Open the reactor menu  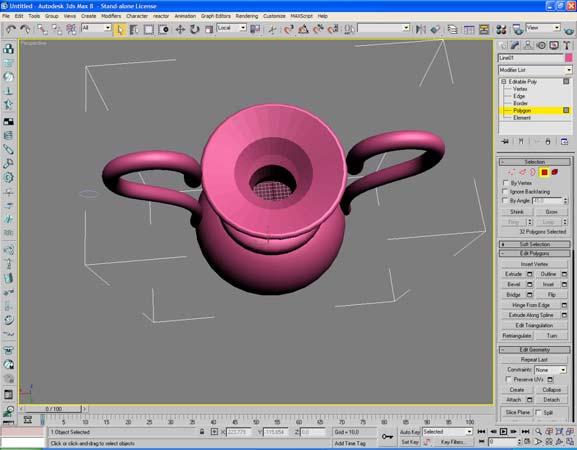161,16
